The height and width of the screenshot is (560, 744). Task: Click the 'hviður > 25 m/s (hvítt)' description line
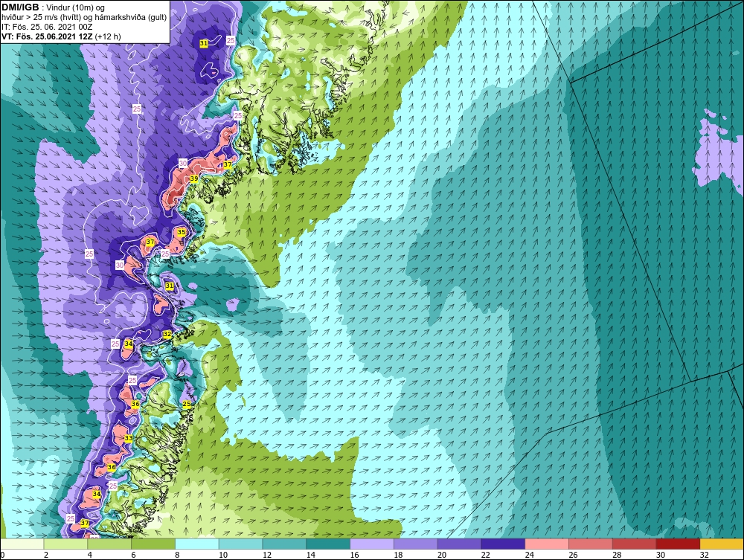click(85, 17)
